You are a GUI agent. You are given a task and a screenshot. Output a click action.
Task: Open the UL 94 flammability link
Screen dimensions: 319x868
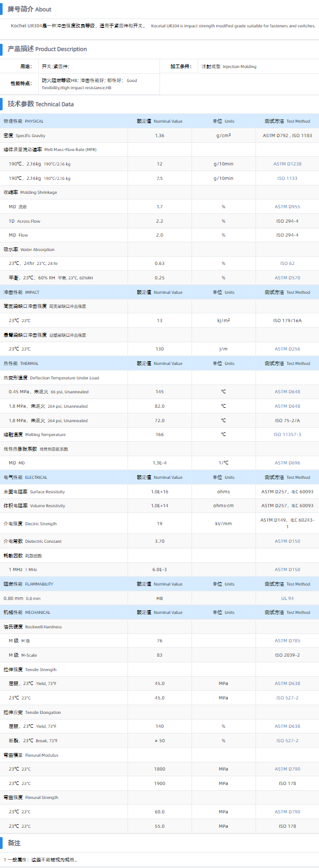coord(287,598)
